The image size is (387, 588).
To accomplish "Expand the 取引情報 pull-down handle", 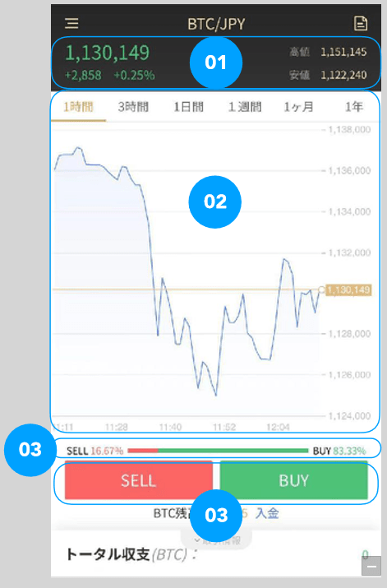I will [217, 540].
